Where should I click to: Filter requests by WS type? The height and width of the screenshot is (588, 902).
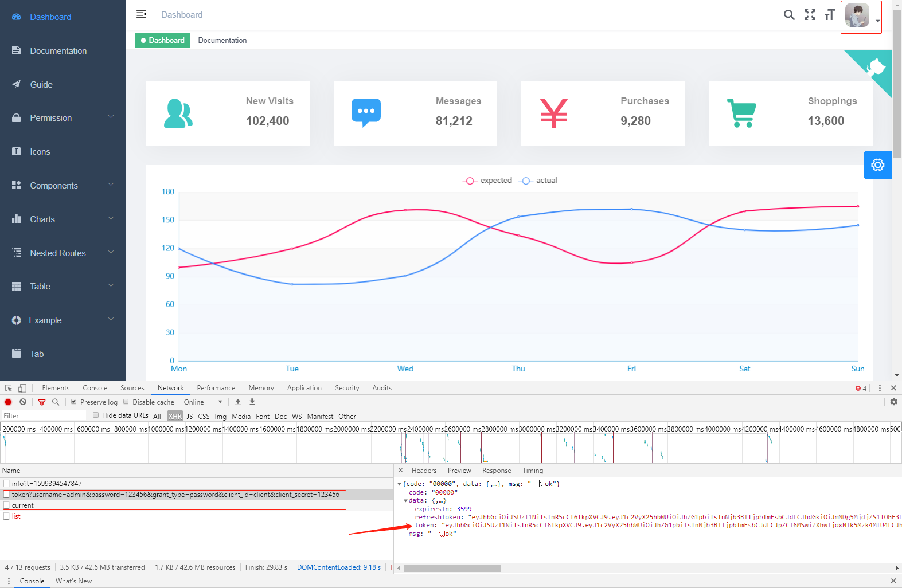pyautogui.click(x=296, y=417)
